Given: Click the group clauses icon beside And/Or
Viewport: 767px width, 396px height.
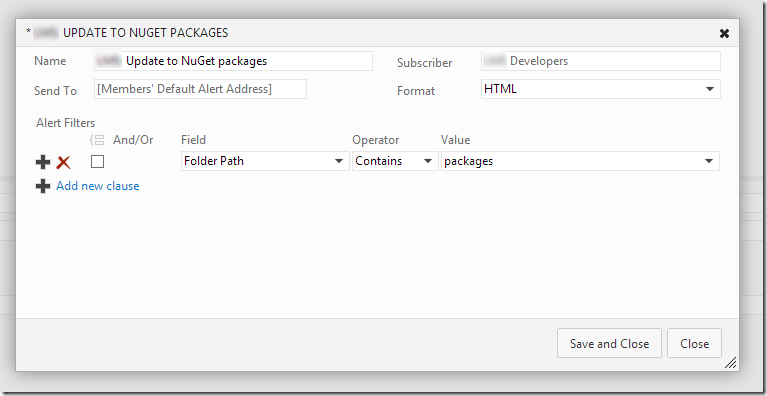Looking at the screenshot, I should click(x=97, y=140).
